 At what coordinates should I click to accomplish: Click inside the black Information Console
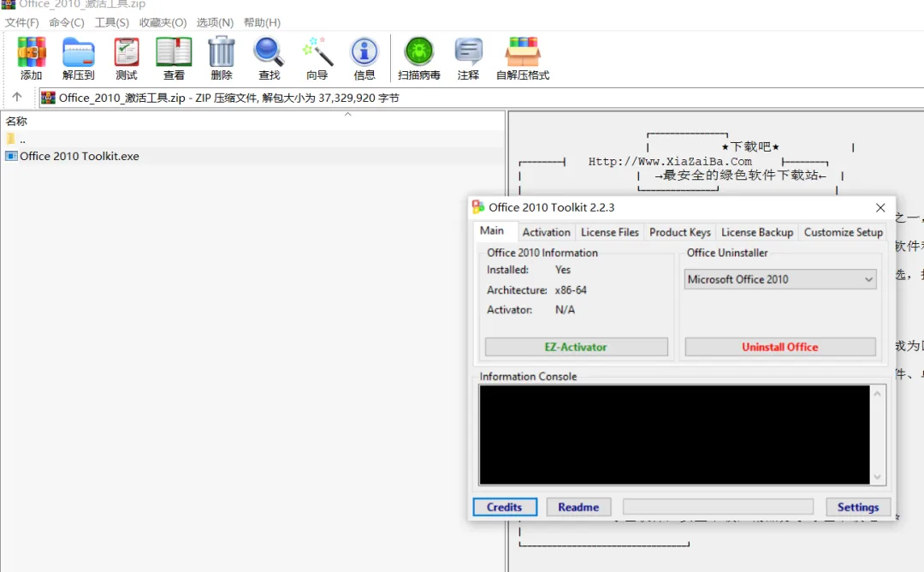coord(675,435)
